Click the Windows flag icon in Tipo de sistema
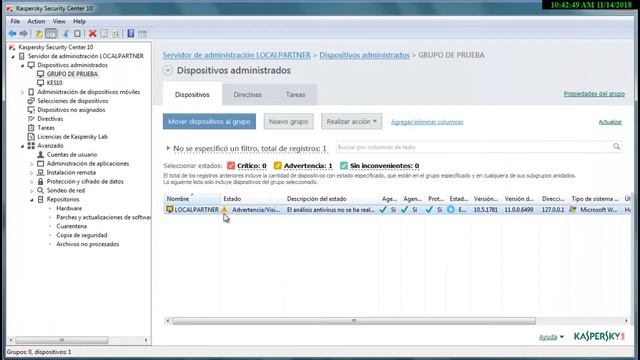 point(573,209)
